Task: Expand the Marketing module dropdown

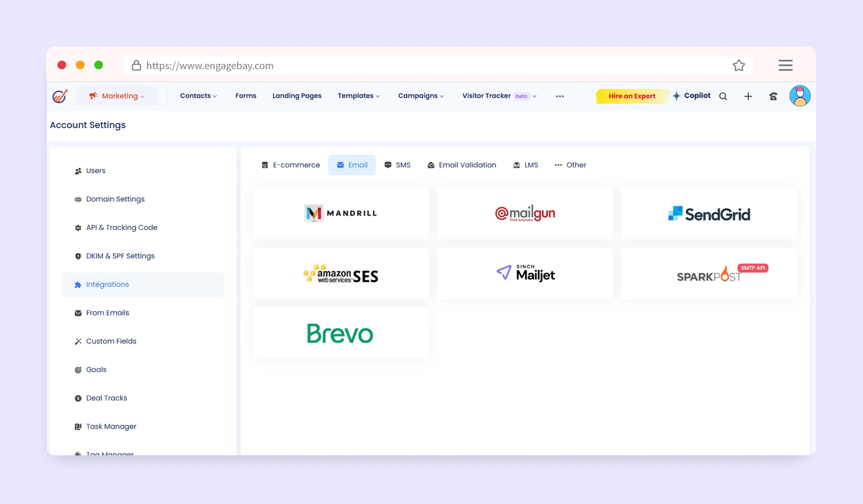Action: [117, 96]
